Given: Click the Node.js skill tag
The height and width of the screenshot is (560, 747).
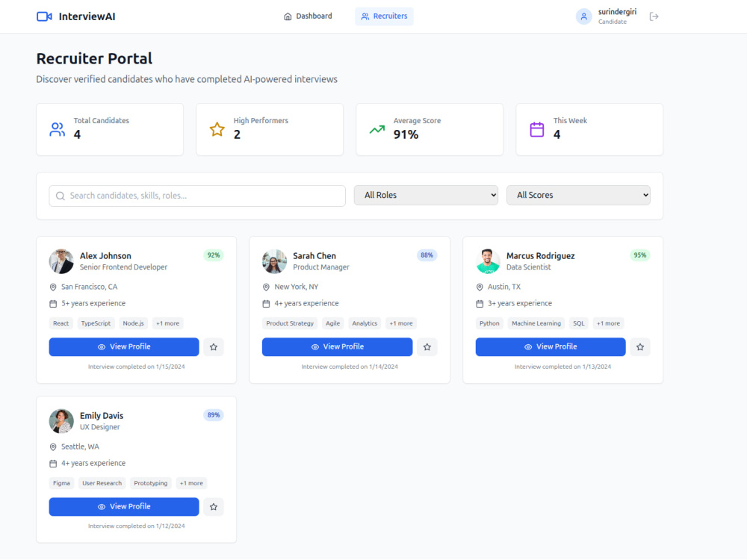Looking at the screenshot, I should click(x=134, y=323).
